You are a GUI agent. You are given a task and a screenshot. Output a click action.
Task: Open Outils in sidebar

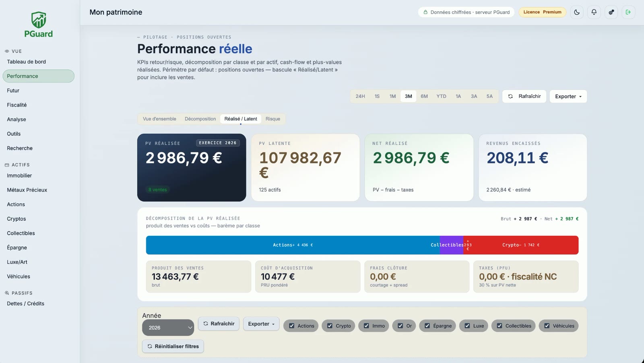coord(38,134)
